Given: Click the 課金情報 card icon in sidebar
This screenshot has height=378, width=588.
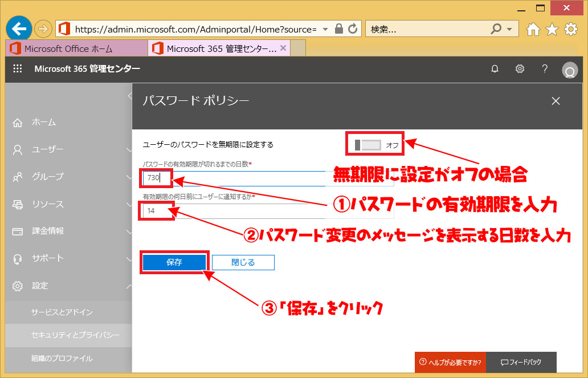Looking at the screenshot, I should [x=18, y=231].
